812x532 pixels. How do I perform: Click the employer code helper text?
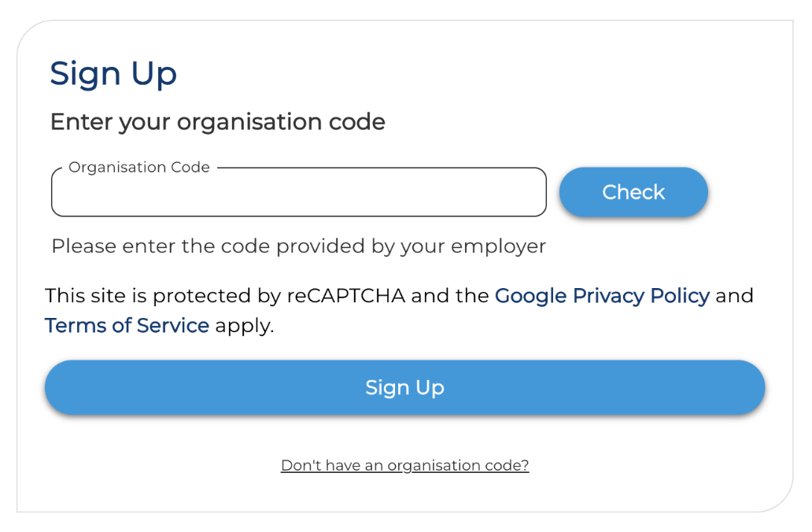[x=299, y=246]
